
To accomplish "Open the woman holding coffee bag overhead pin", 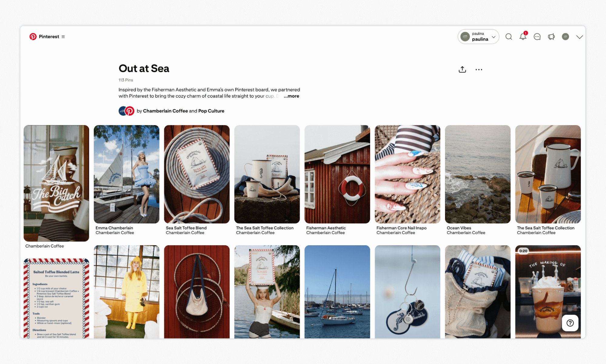I will pos(267,292).
